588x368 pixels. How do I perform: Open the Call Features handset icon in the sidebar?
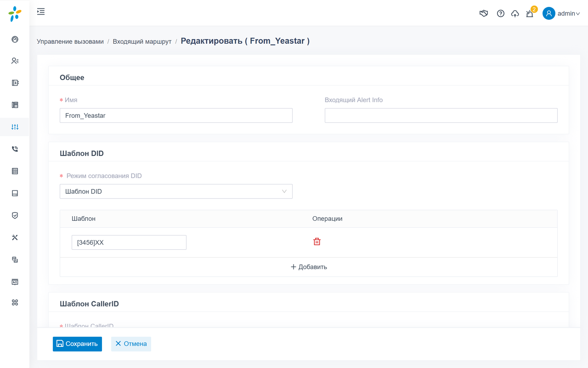[15, 149]
